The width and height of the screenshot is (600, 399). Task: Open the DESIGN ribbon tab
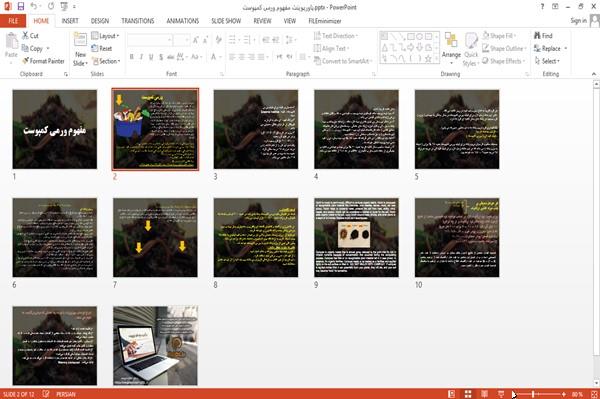click(x=99, y=21)
